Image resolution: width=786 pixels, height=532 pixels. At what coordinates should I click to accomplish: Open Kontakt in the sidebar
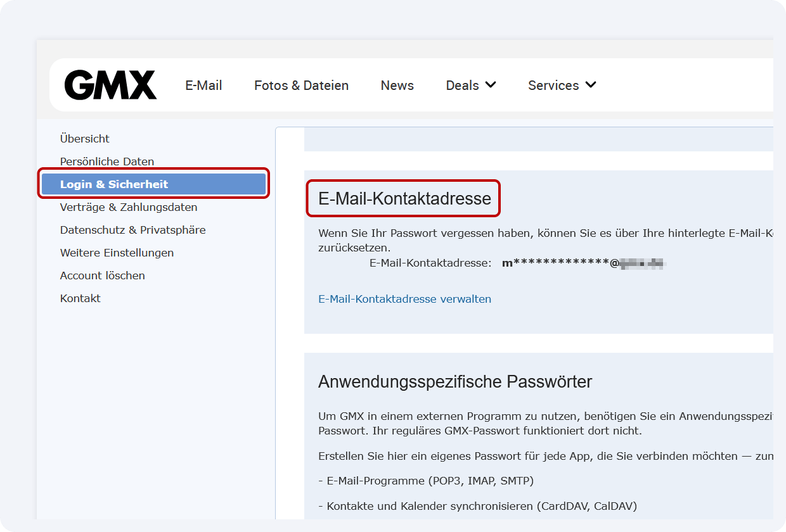[81, 298]
